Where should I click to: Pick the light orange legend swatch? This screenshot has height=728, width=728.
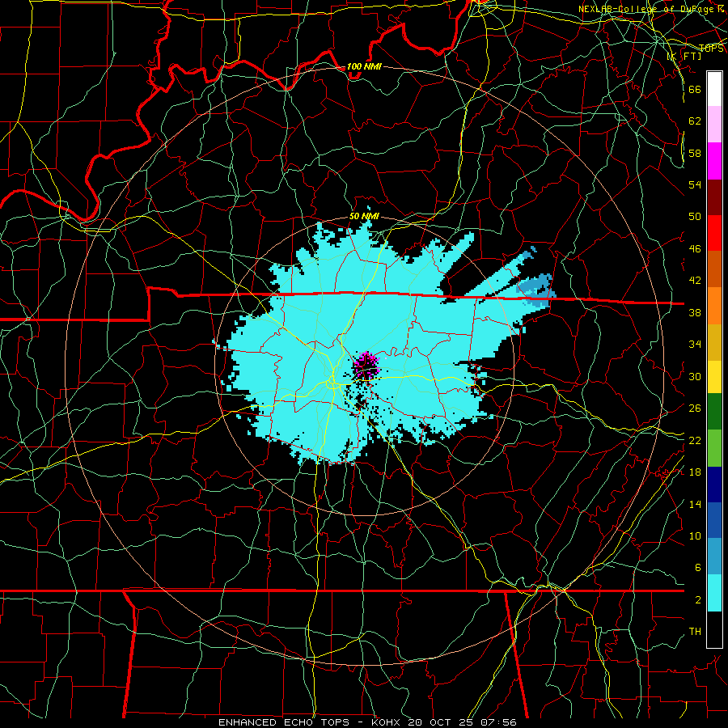[714, 305]
